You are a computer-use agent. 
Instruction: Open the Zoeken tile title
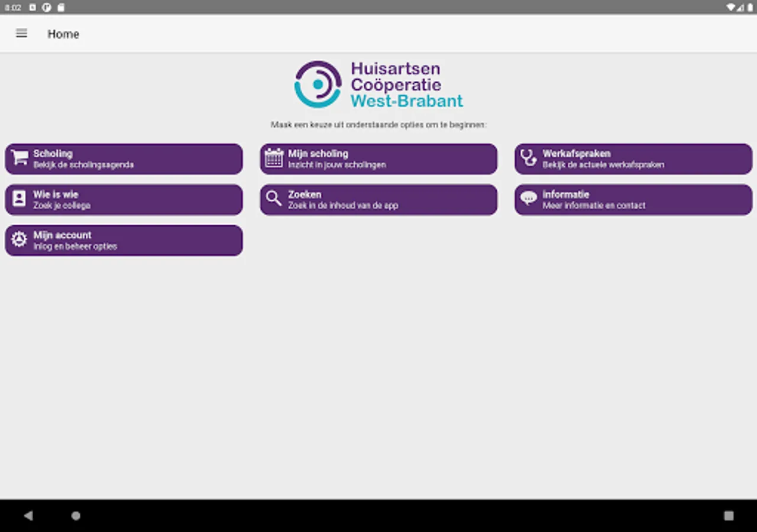pos(305,194)
